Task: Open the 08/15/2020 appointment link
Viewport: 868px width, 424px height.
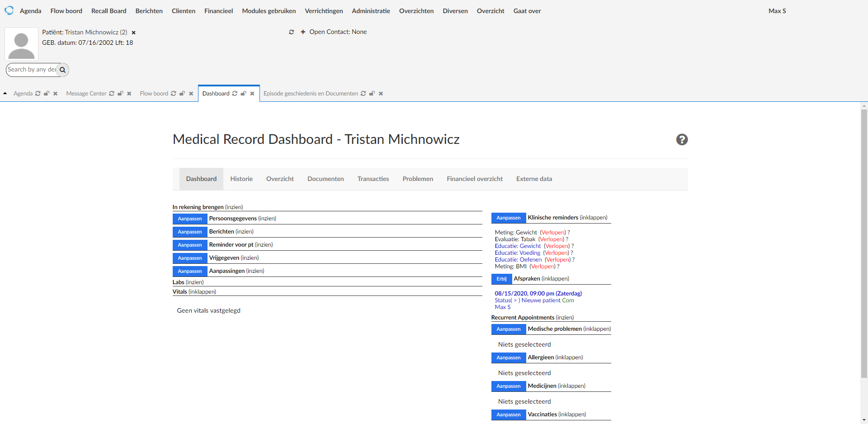Action: [538, 294]
